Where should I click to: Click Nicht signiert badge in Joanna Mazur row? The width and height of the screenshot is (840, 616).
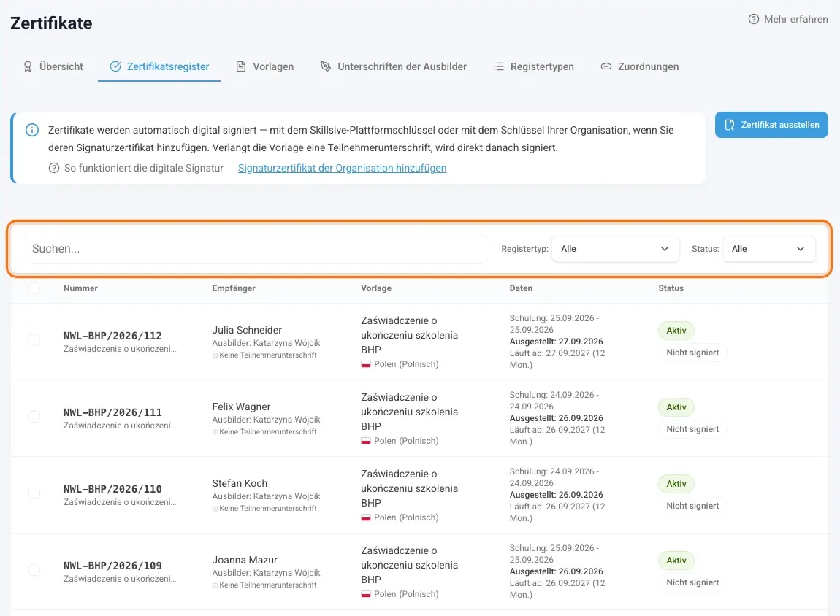[692, 582]
